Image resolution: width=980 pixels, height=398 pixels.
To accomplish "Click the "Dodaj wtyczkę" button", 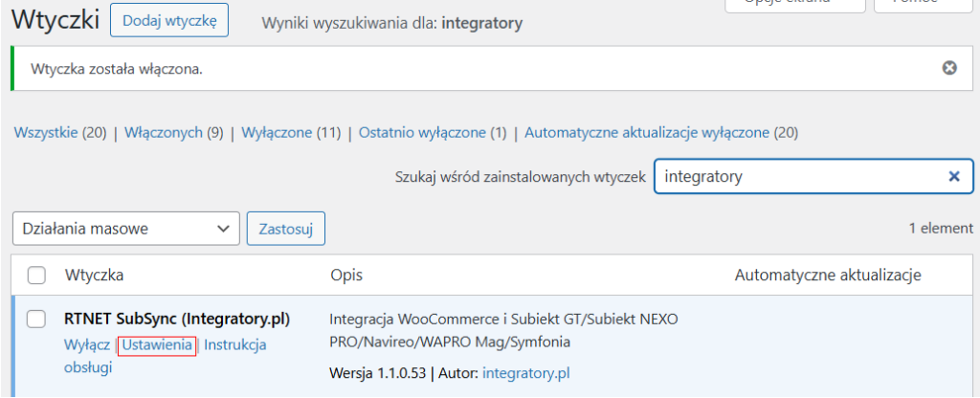I will (x=169, y=20).
